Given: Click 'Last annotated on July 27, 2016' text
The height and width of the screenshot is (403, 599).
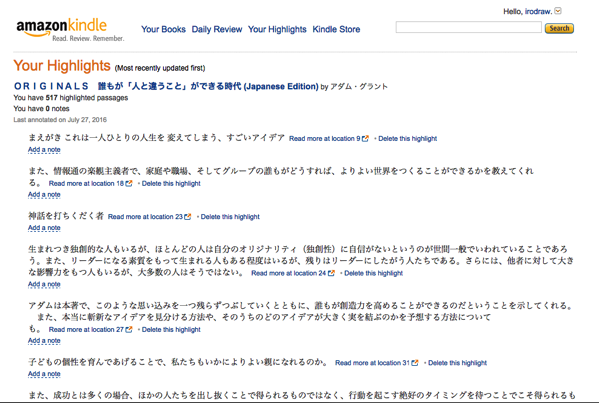Looking at the screenshot, I should tap(60, 120).
